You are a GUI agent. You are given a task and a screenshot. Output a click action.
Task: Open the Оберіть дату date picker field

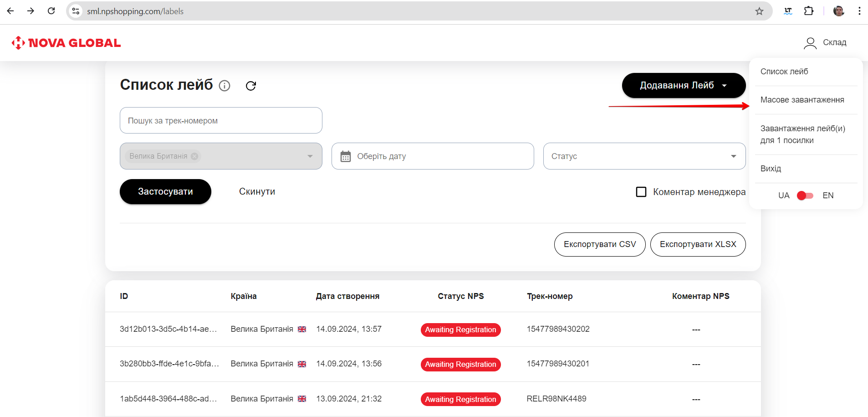click(x=433, y=156)
